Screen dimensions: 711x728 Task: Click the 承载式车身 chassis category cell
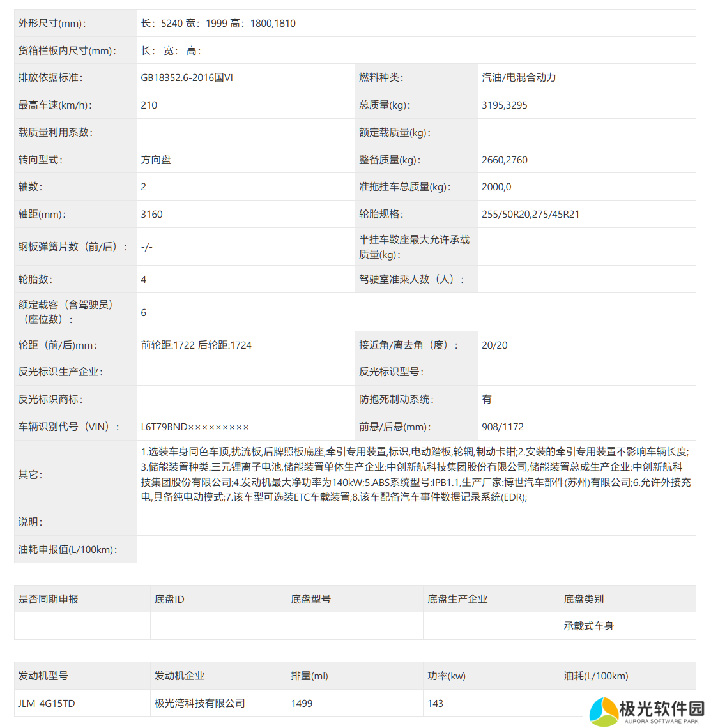(x=588, y=626)
